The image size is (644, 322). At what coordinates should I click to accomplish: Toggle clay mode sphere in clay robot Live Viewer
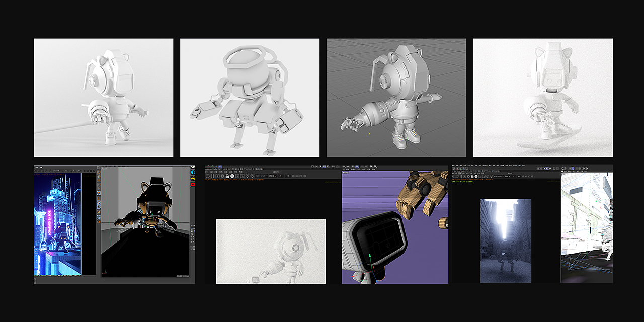(x=232, y=176)
